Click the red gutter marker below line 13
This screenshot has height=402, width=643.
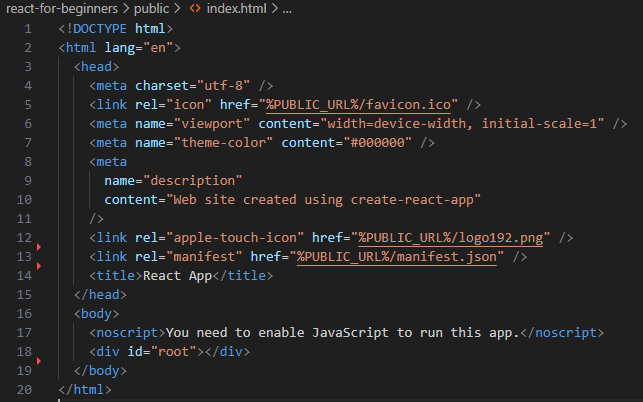tap(39, 266)
